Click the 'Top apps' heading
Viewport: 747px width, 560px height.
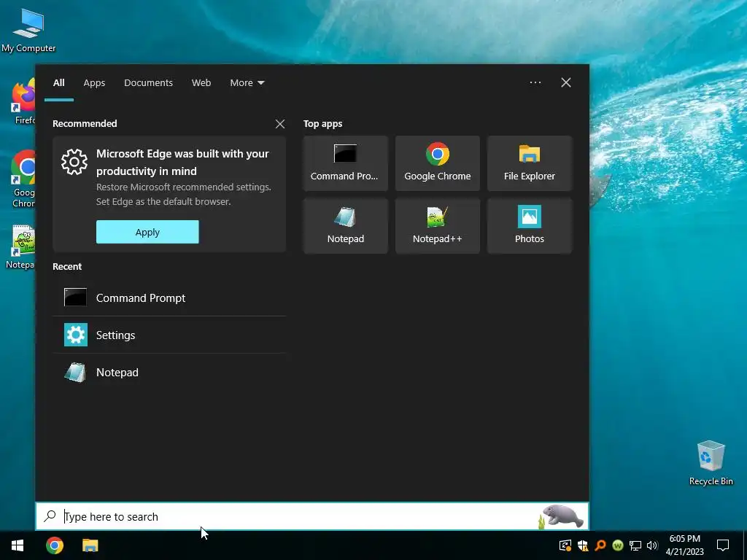click(323, 124)
